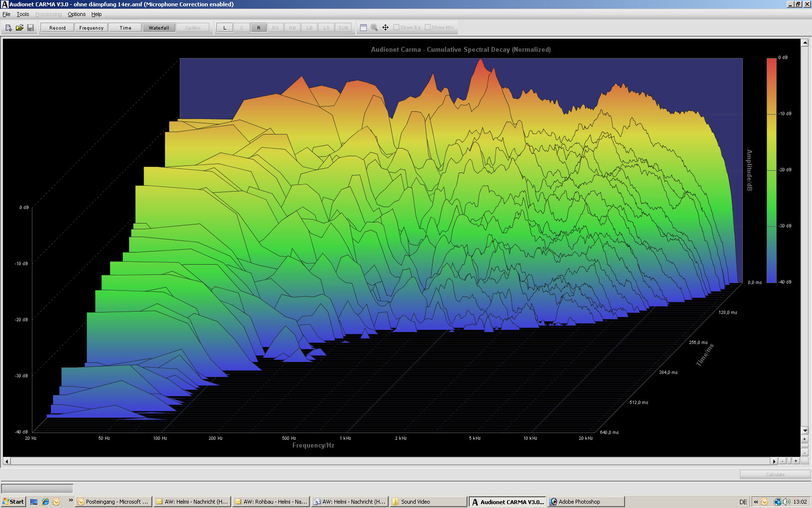Toggle the R channel button
812x508 pixels.
coord(259,28)
